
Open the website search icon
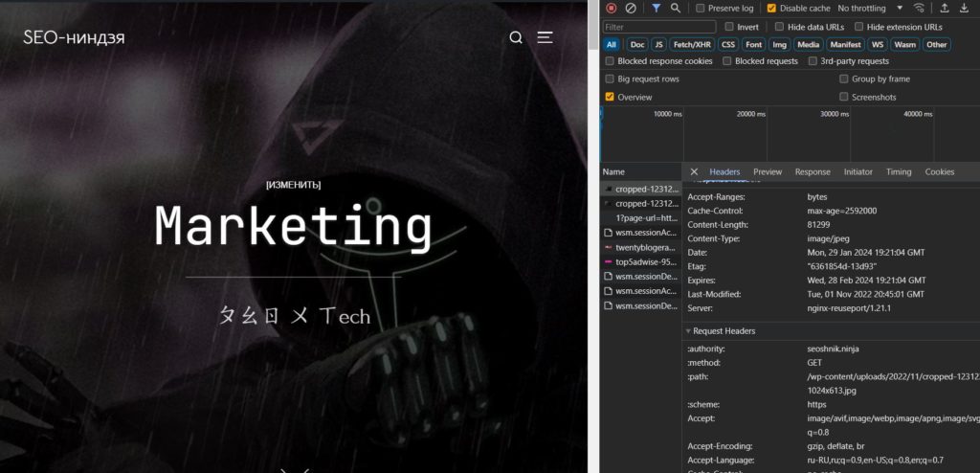pos(516,37)
